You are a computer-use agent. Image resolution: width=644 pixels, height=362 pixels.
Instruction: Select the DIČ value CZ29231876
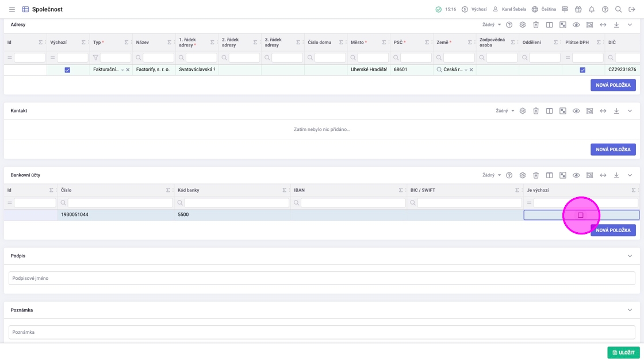coord(622,70)
